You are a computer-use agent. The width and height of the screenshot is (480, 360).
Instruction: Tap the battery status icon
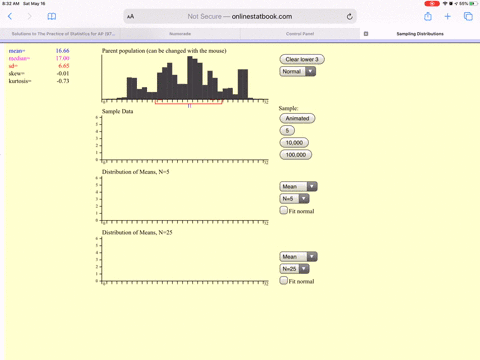tap(473, 4)
